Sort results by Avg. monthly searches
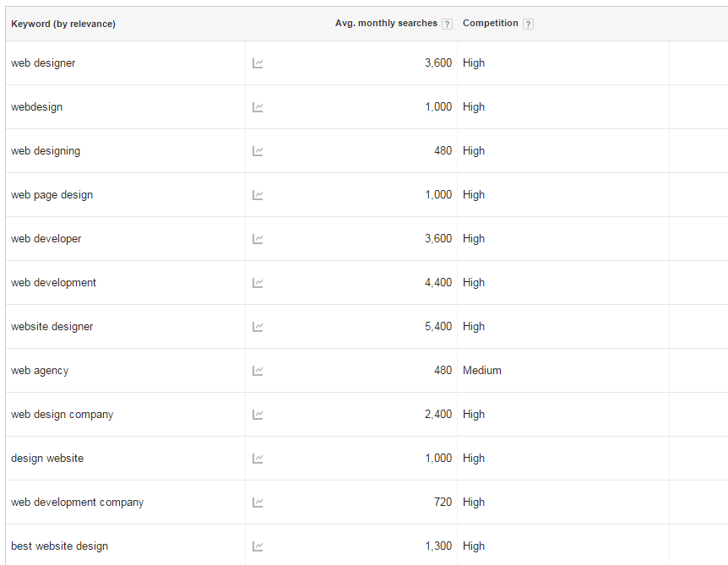Viewport: 728px width, 565px height. pyautogui.click(x=388, y=23)
